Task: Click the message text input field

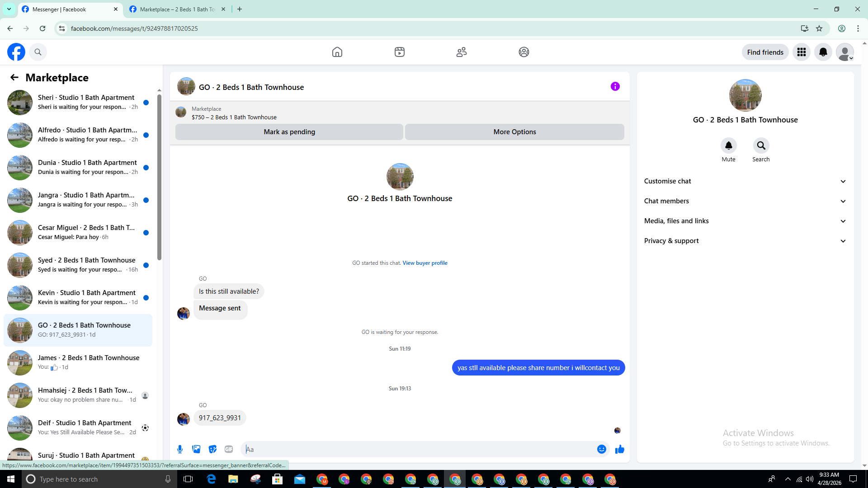Action: coord(418,449)
